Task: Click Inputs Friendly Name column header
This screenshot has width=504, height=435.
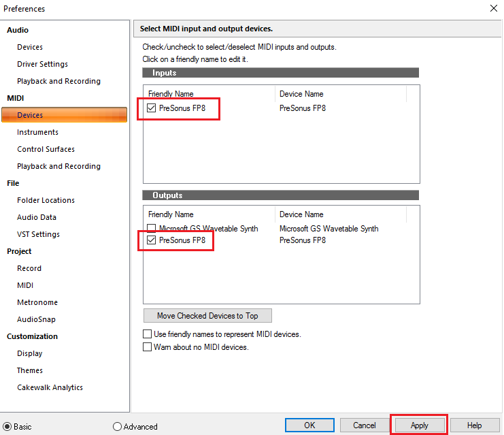Action: click(209, 94)
